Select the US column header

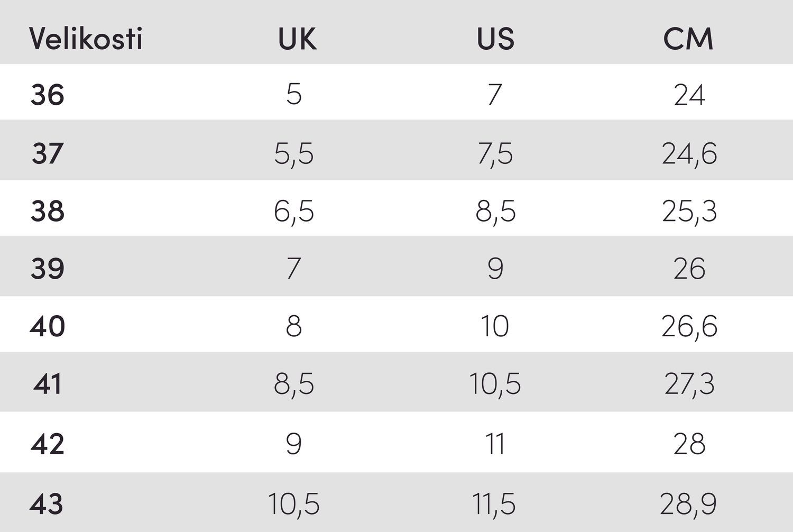pos(495,39)
